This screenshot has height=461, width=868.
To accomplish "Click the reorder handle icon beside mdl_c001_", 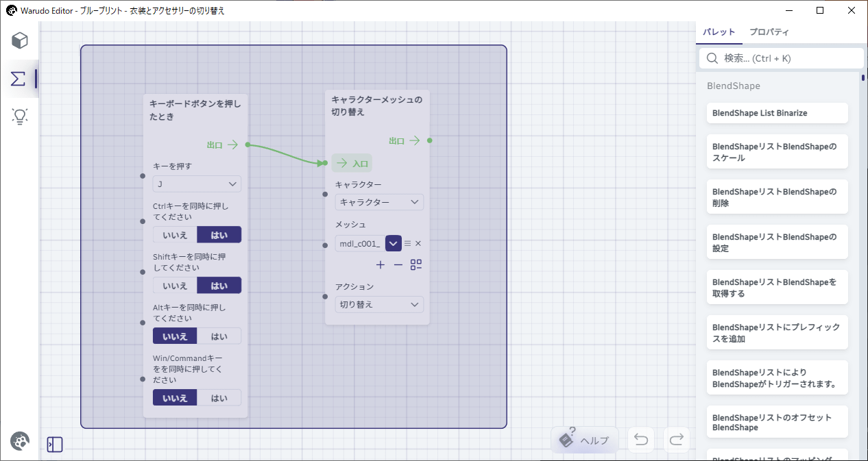I will 407,243.
